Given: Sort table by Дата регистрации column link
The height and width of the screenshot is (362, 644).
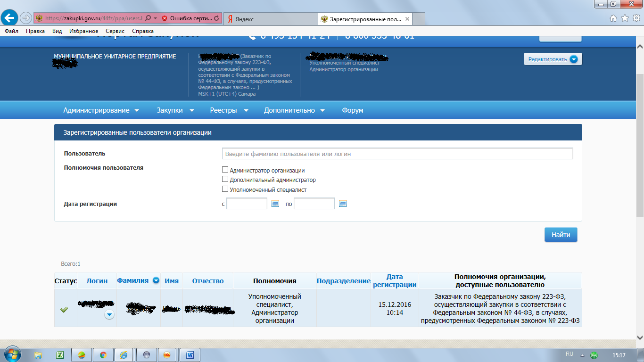Looking at the screenshot, I should 395,281.
